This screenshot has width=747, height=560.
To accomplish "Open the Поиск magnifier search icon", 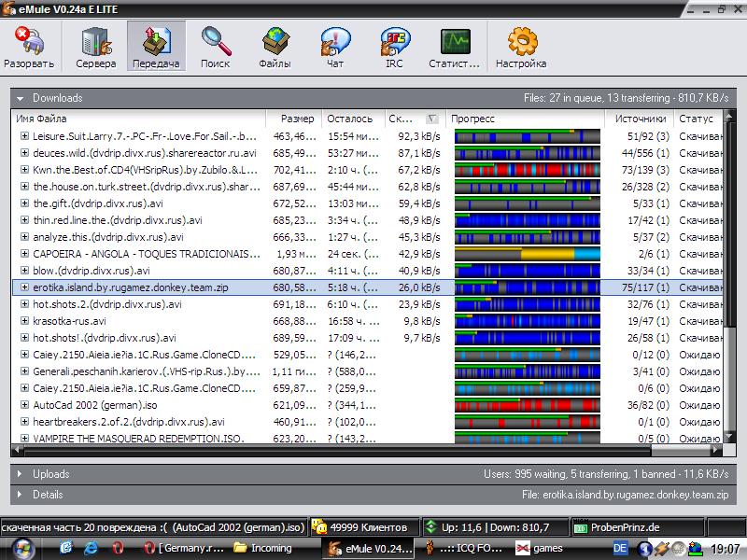I will [x=216, y=41].
